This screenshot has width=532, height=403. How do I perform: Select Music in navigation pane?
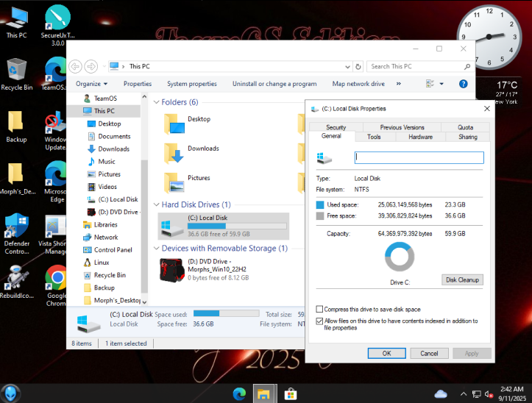pos(101,162)
